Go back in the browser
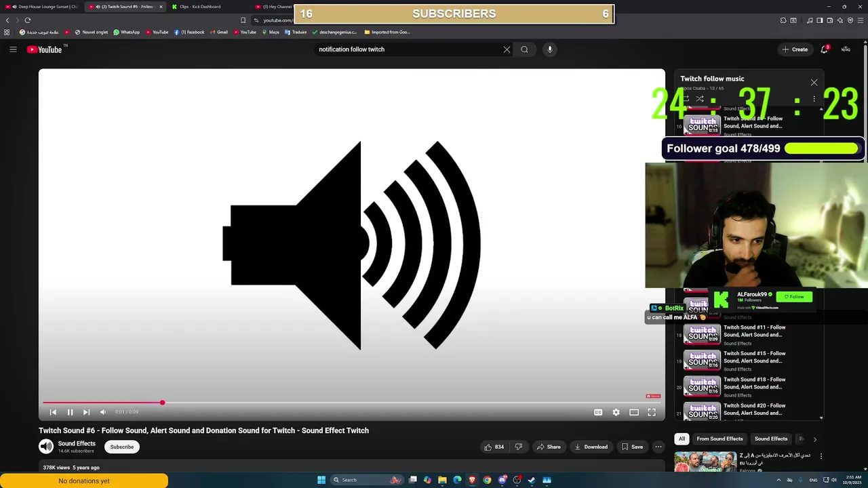 click(7, 20)
